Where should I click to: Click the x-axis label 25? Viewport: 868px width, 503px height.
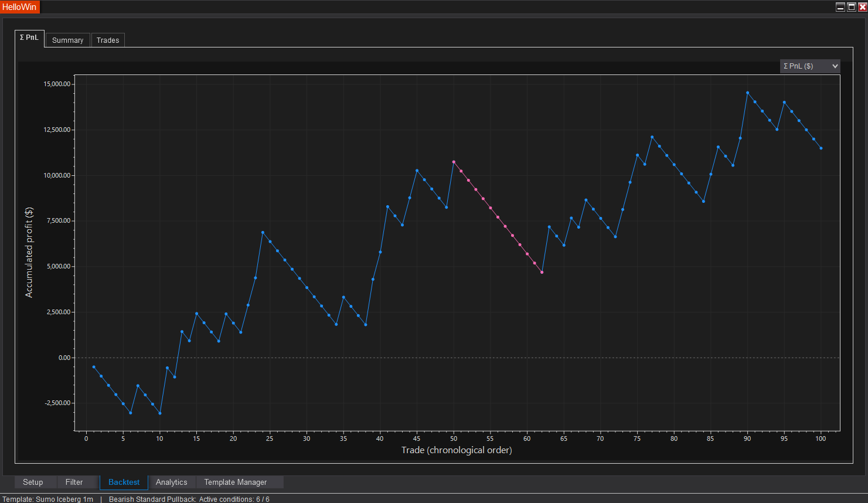(x=270, y=439)
